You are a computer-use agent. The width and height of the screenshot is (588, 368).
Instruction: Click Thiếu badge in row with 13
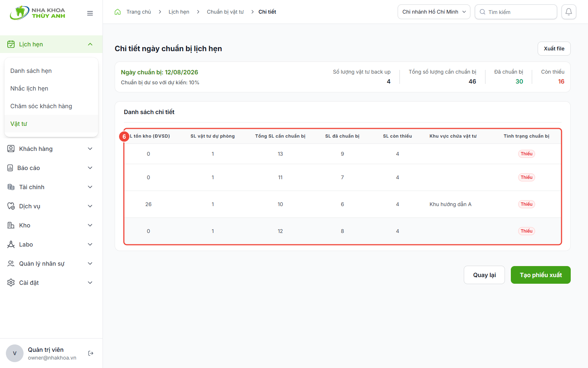point(527,154)
